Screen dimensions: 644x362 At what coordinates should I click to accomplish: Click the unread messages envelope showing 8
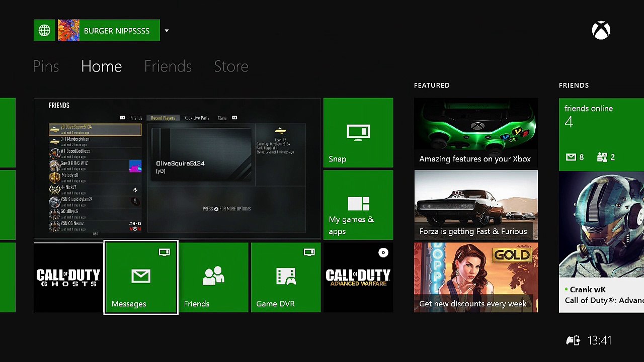pyautogui.click(x=571, y=157)
